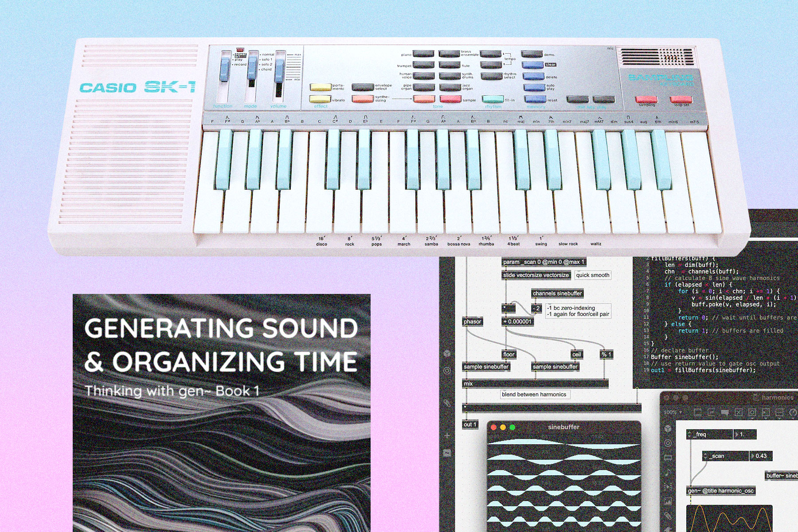This screenshot has height=532, width=798.
Task: Click circular target icon in gen patcher sidebar
Action: 447,370
